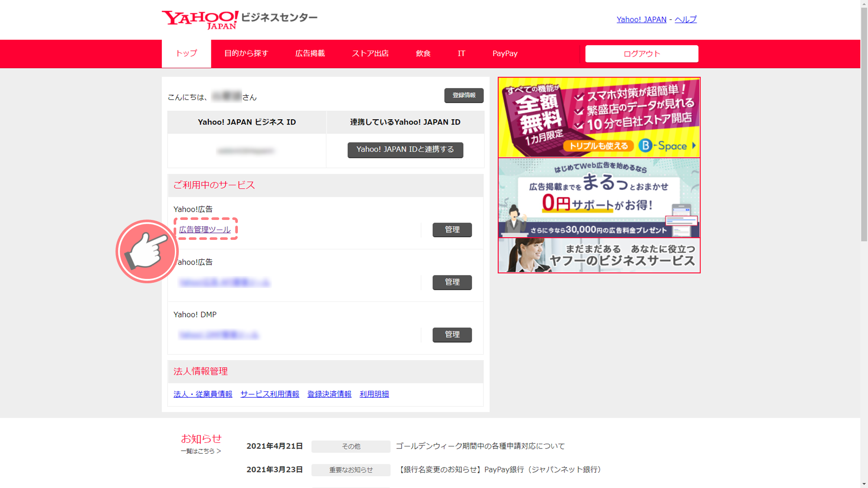Click the その他 notice category tag
The height and width of the screenshot is (488, 868).
[x=351, y=446]
